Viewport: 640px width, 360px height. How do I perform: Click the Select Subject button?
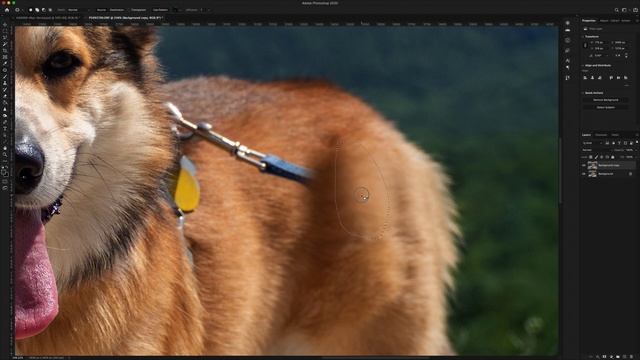(606, 107)
